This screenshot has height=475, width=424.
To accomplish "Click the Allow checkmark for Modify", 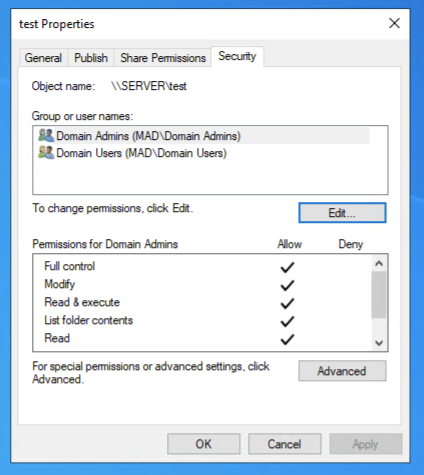I will tap(287, 285).
